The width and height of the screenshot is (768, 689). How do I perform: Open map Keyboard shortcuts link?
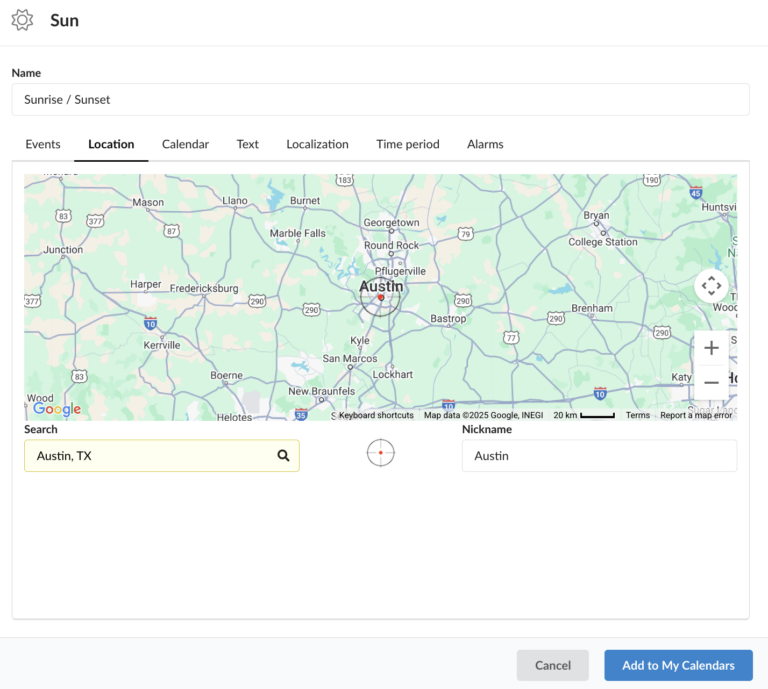pyautogui.click(x=376, y=415)
